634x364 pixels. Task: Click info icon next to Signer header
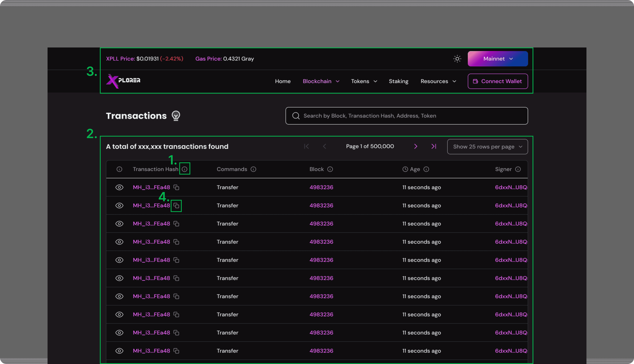(518, 169)
